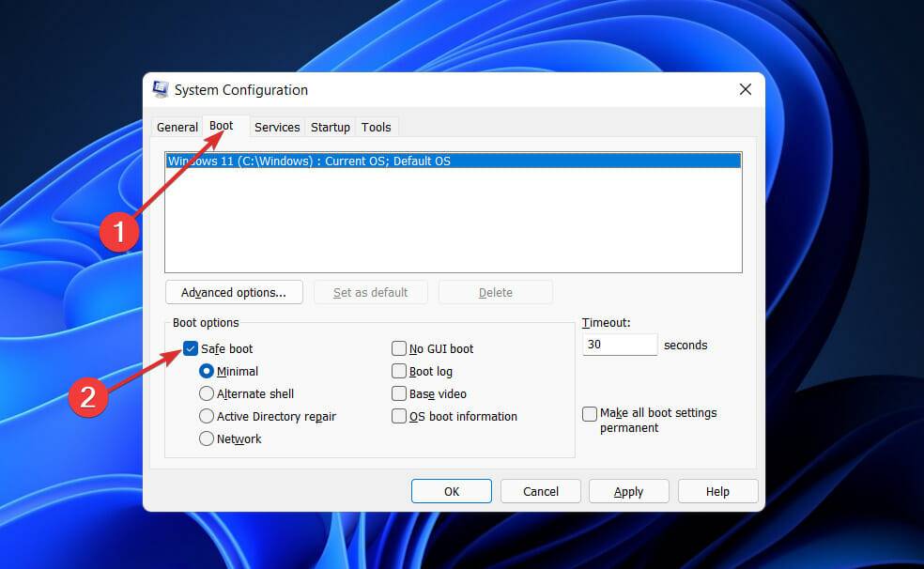Viewport: 924px width, 569px height.
Task: Uncheck the Safe boot checkbox
Action: (x=191, y=348)
